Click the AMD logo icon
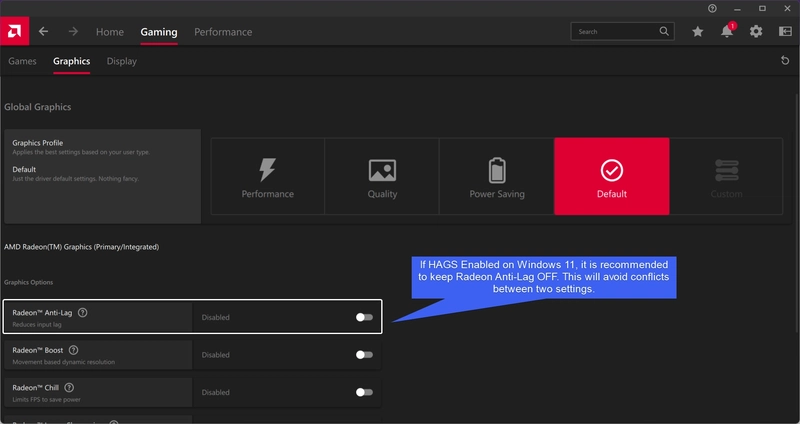The image size is (800, 424). click(x=14, y=31)
